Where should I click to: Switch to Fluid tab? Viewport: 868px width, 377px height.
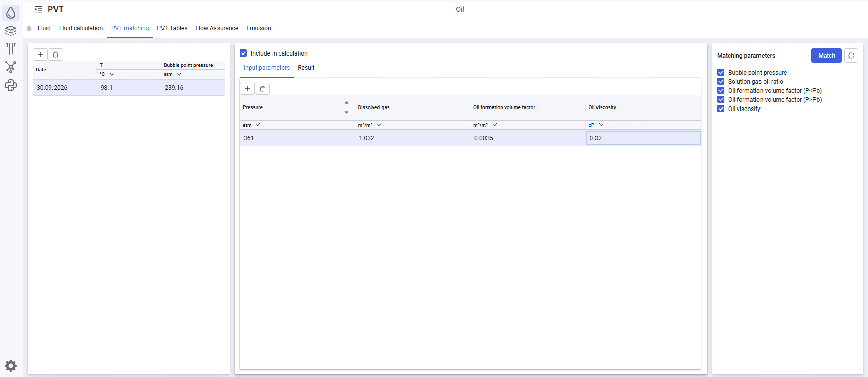click(44, 28)
